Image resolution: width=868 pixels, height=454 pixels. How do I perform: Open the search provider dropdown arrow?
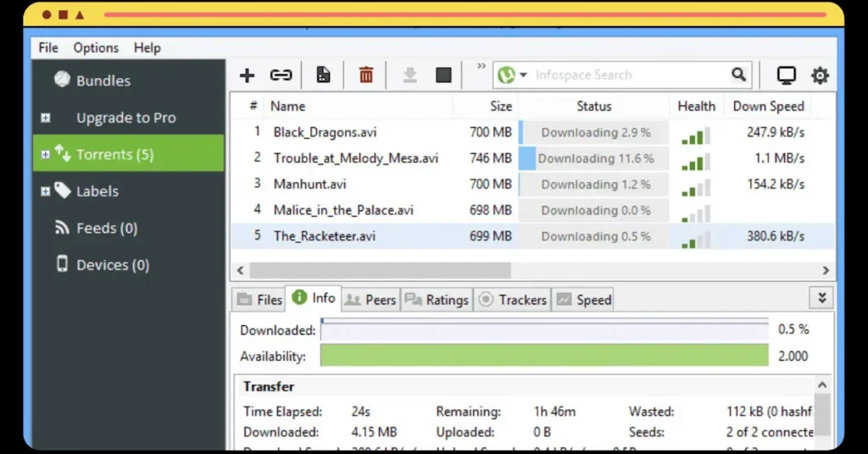(523, 75)
